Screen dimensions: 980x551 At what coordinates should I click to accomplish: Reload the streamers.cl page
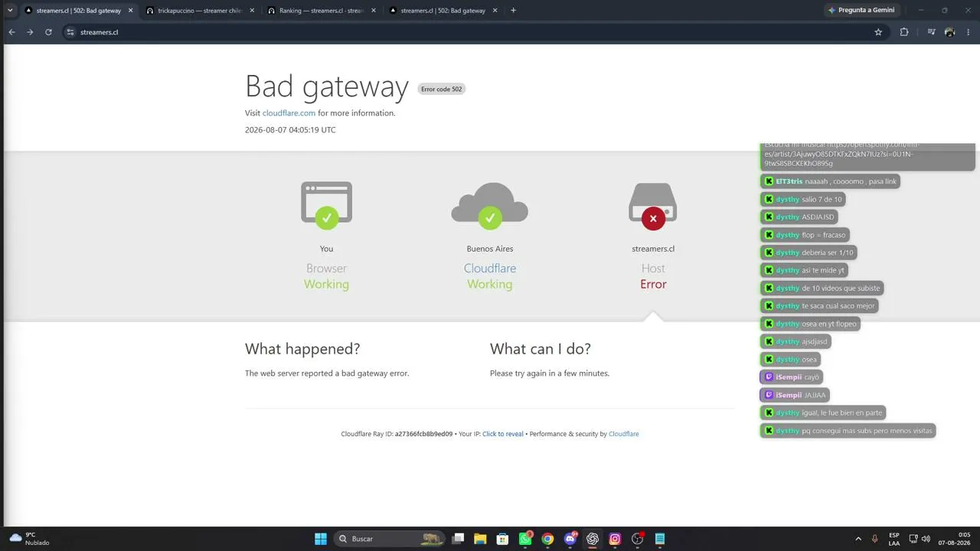[48, 32]
